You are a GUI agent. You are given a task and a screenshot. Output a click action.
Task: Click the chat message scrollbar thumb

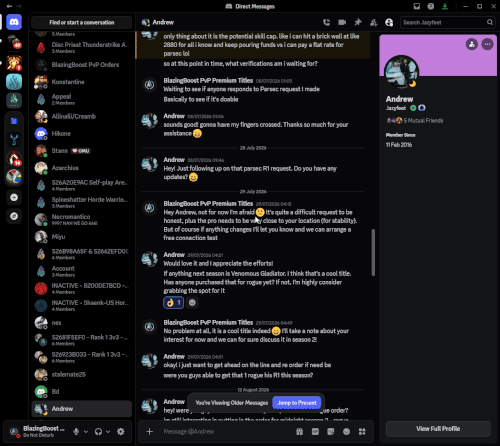373,252
